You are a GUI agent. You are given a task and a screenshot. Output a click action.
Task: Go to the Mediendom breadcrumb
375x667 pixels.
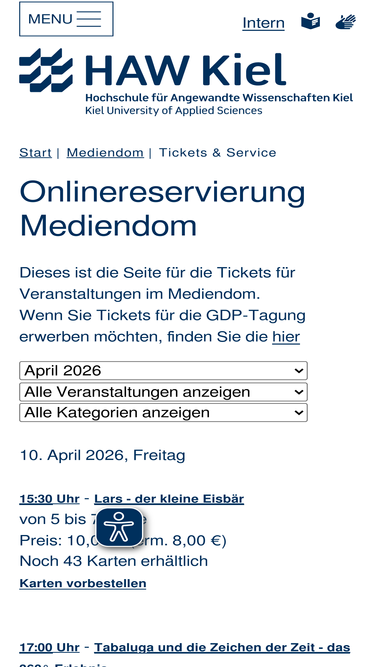tap(105, 153)
